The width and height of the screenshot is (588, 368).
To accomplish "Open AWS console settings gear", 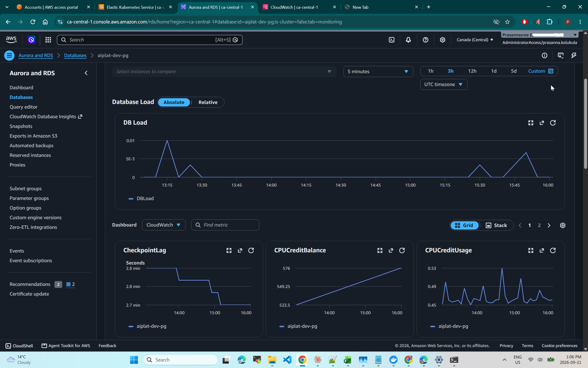I will pos(442,40).
